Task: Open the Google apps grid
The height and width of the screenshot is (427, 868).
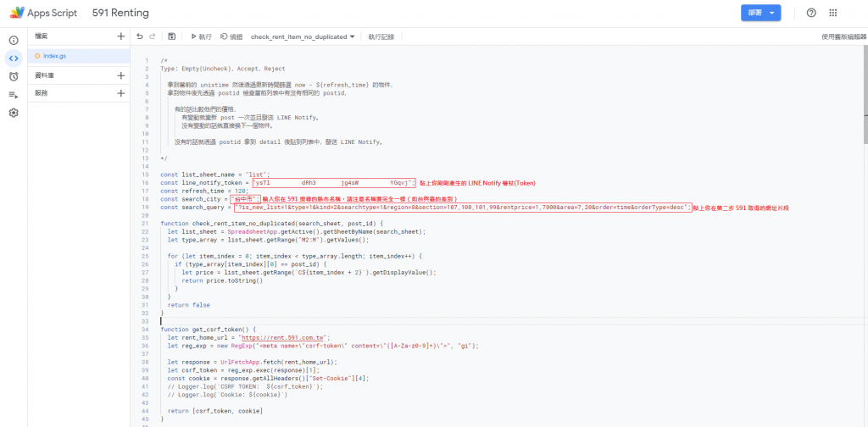Action: click(832, 13)
